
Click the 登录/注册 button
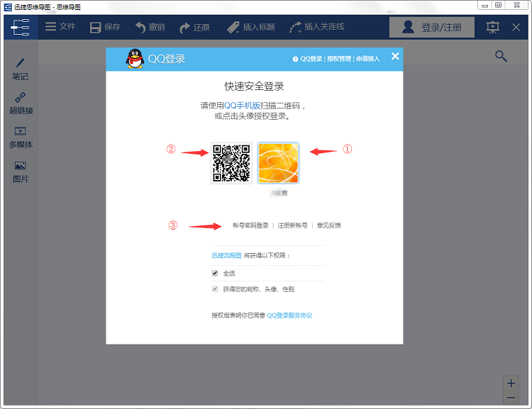[x=431, y=27]
